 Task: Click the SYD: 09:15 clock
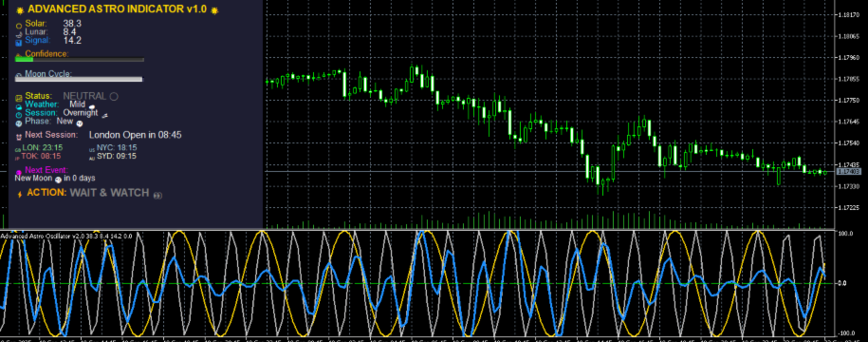tap(117, 157)
